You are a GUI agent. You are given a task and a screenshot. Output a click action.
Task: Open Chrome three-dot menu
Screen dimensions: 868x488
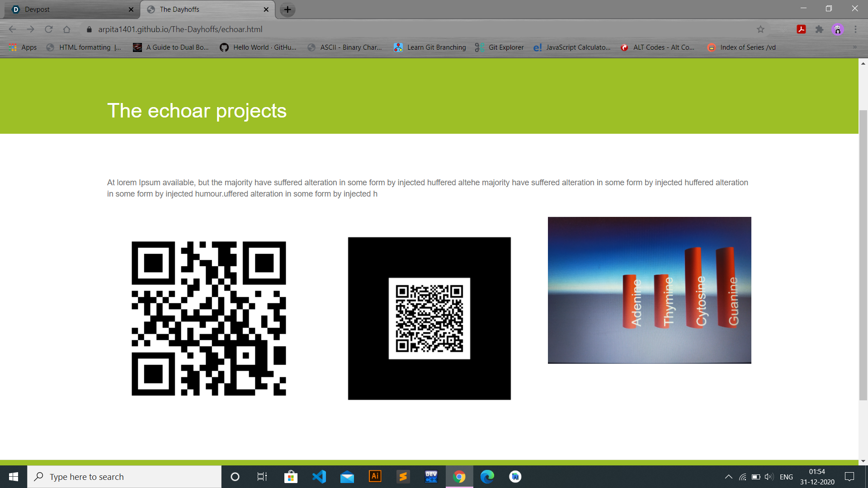(855, 29)
